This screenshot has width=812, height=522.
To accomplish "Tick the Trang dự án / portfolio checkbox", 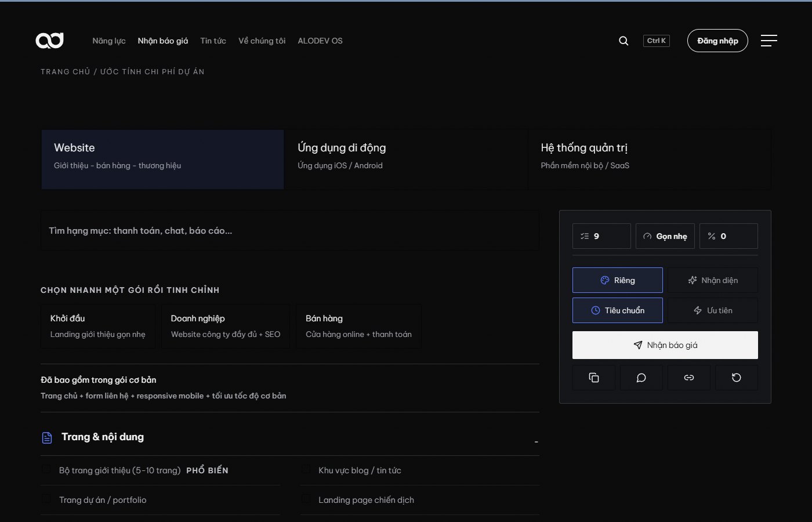I will [x=46, y=499].
